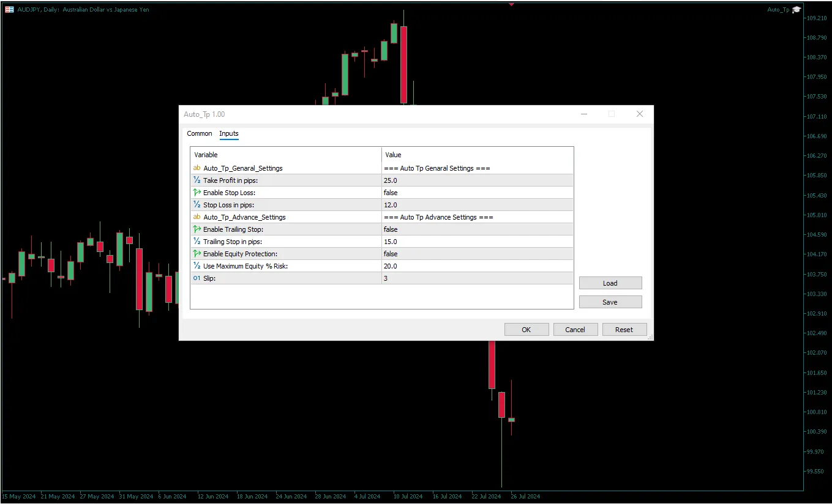Click the string icon beside Auto_Tp_Advance_Settings
832x504 pixels.
pyautogui.click(x=197, y=217)
